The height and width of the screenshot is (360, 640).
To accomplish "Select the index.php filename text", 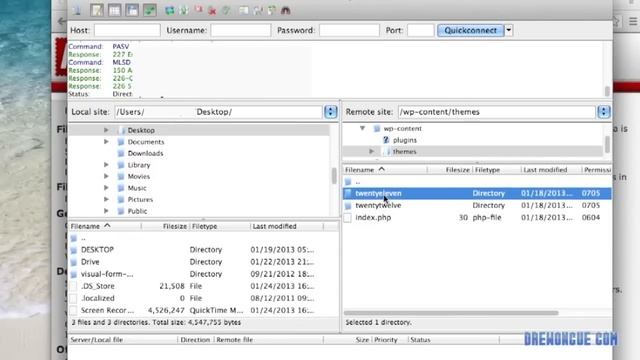I will click(x=373, y=218).
